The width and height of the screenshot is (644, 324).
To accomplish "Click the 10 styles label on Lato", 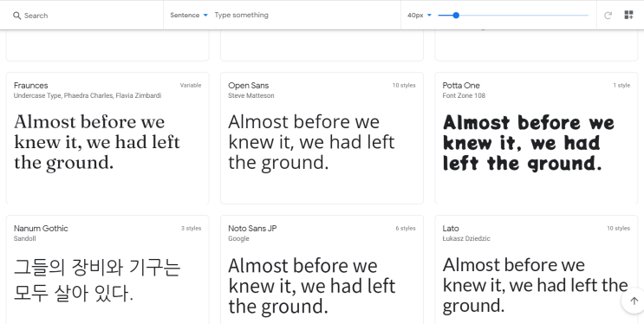I will [x=618, y=229].
